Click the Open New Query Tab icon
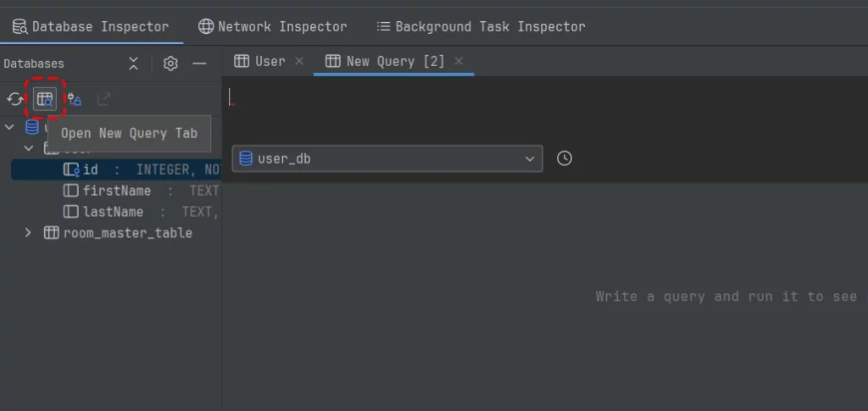 click(x=45, y=99)
